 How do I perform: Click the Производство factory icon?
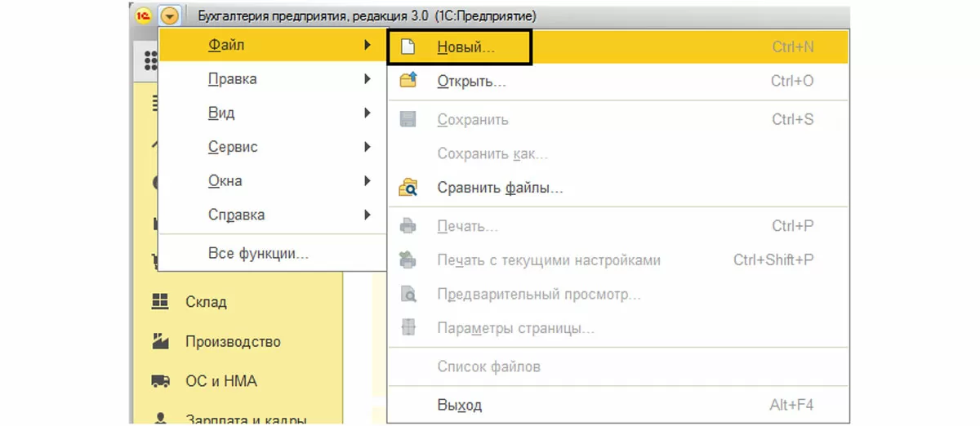tap(160, 341)
